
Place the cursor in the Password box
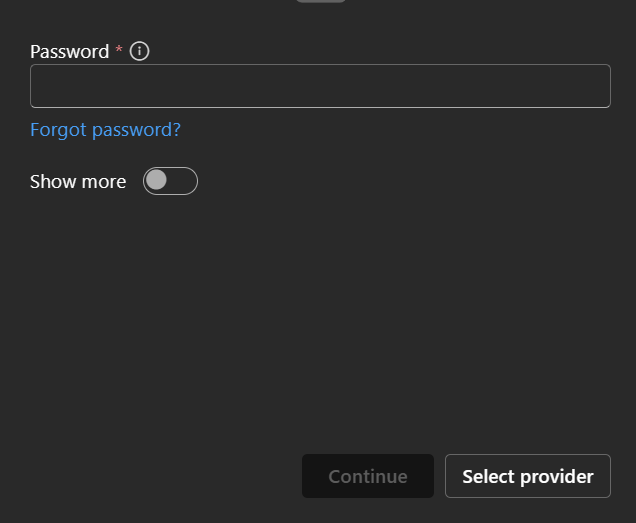[x=320, y=86]
